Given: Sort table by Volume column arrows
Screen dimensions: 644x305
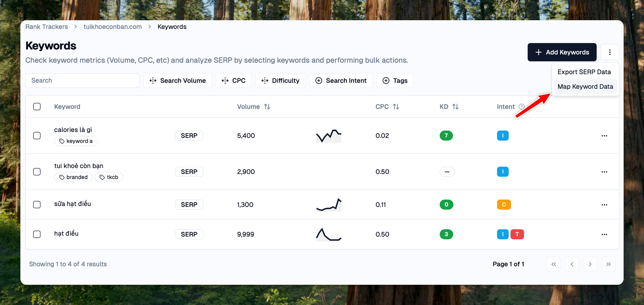Looking at the screenshot, I should 267,107.
